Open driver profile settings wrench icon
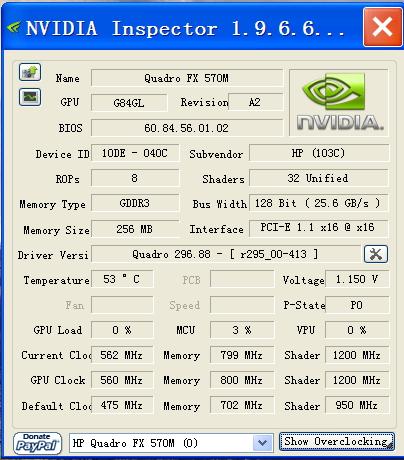The width and height of the screenshot is (404, 460). 376,254
